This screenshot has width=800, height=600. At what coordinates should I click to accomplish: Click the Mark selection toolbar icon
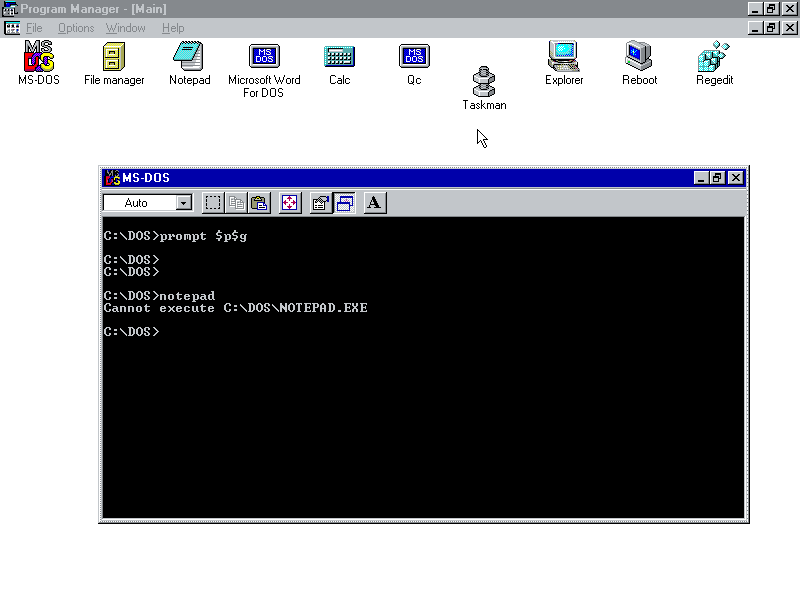(213, 203)
